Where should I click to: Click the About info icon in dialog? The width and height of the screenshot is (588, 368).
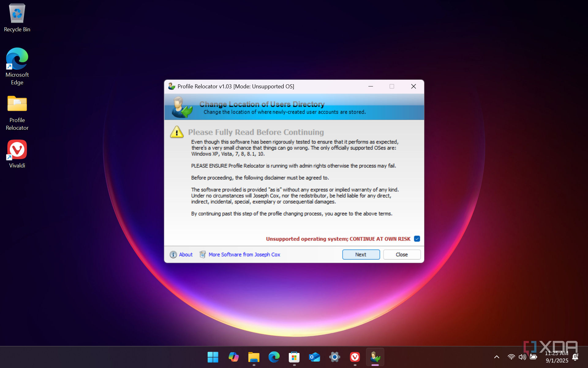tap(173, 255)
